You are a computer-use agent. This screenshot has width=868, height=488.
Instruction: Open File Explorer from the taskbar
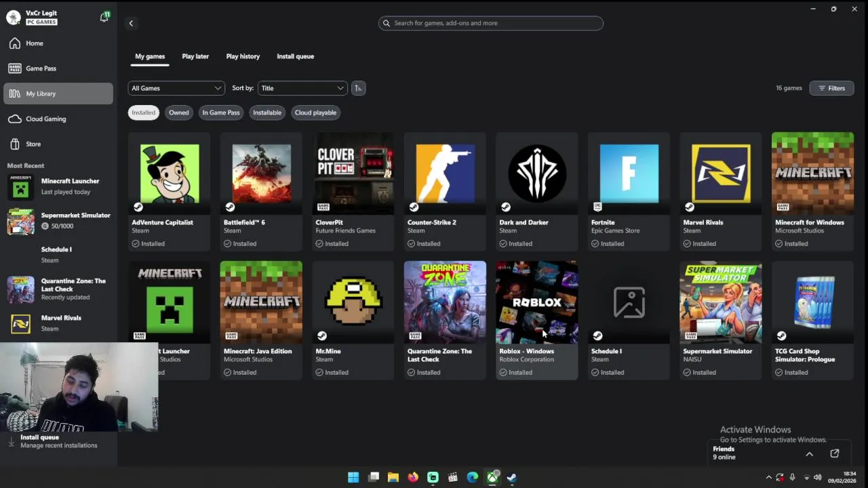point(393,478)
